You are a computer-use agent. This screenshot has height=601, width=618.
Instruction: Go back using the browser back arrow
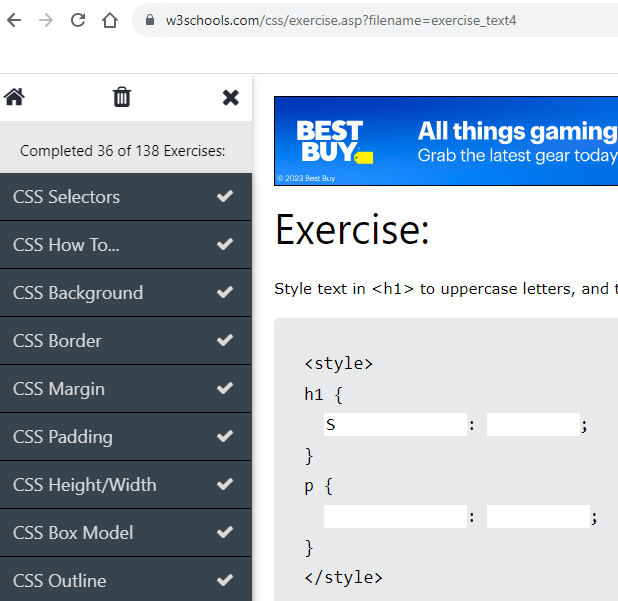coord(14,20)
